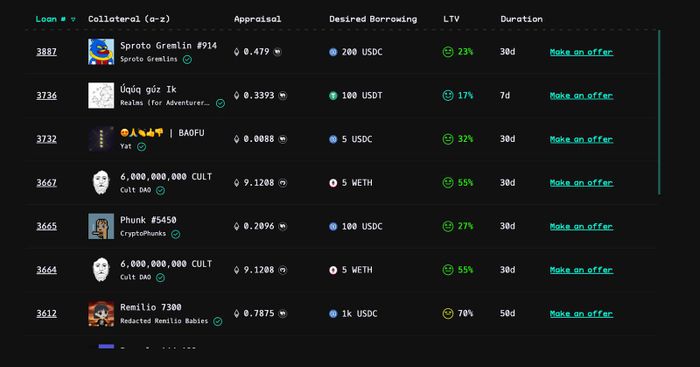Image resolution: width=700 pixels, height=367 pixels.
Task: Click the green vertical scrollbar
Action: click(659, 112)
